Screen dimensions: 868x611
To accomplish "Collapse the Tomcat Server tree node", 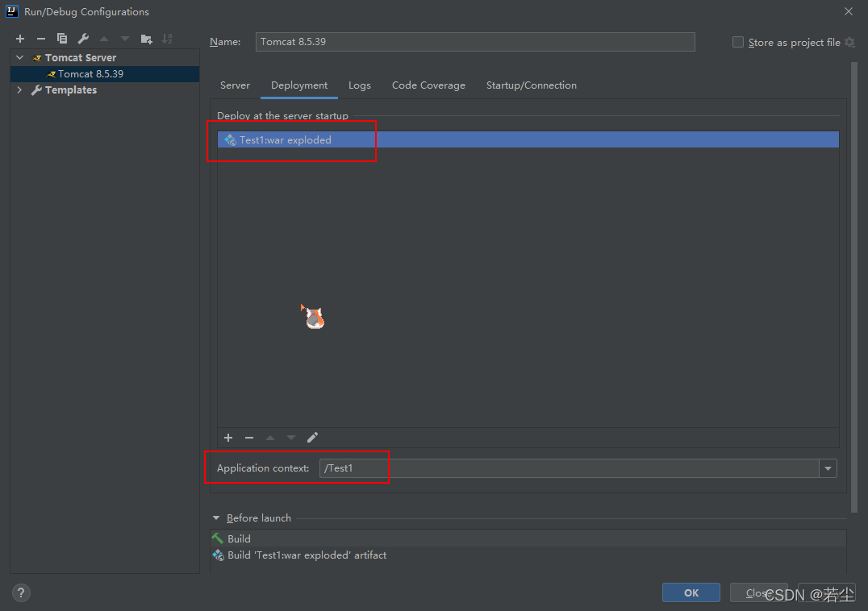I will (20, 57).
